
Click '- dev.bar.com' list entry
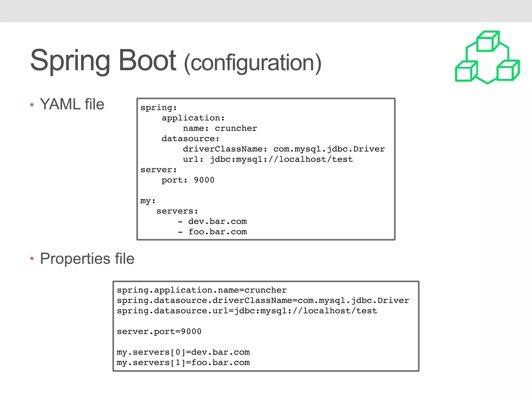point(212,222)
